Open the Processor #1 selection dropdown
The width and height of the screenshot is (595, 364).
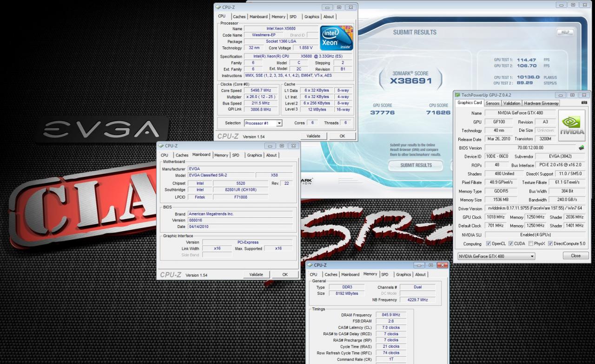279,123
